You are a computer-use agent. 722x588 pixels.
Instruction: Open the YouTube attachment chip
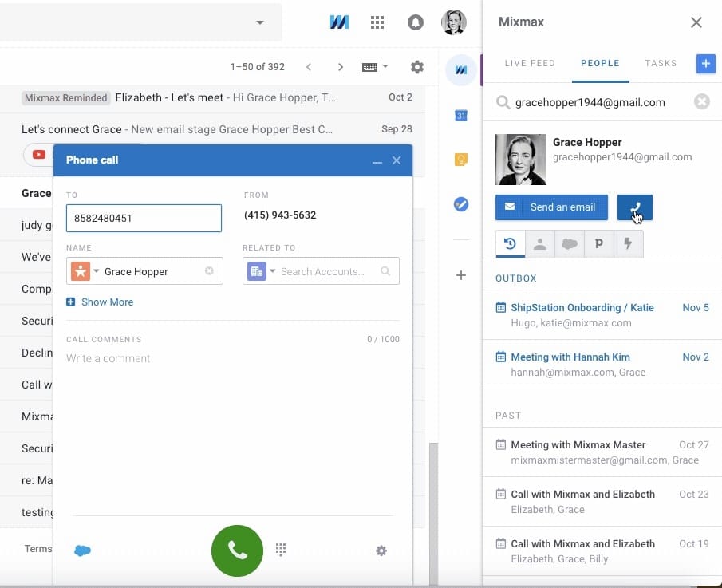(x=38, y=154)
